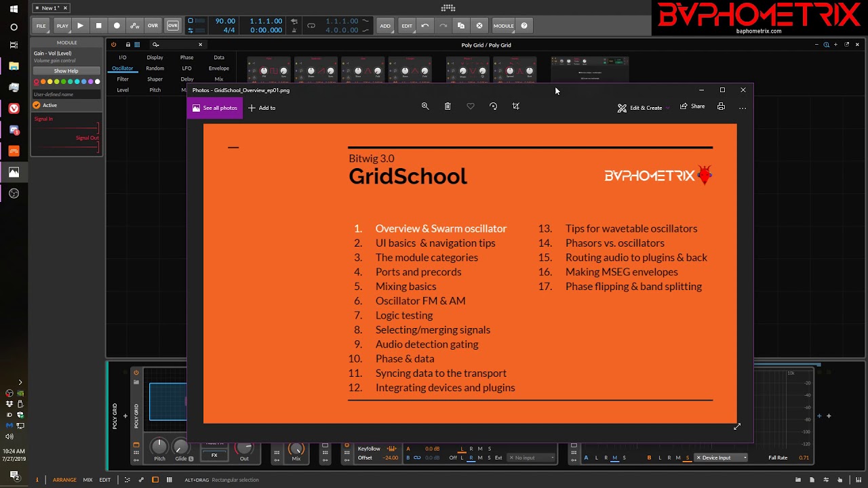This screenshot has width=868, height=488.
Task: Click the Windows Task View icon
Action: pyautogui.click(x=14, y=45)
